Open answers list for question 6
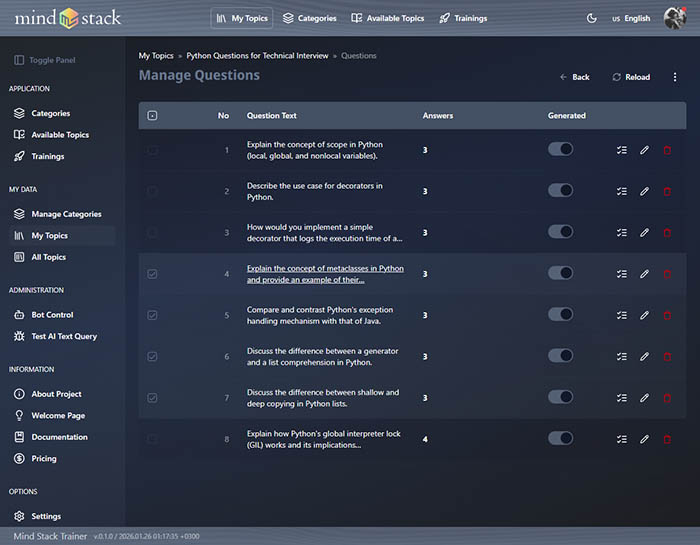Screen dimensions: 700x545 pos(621,357)
